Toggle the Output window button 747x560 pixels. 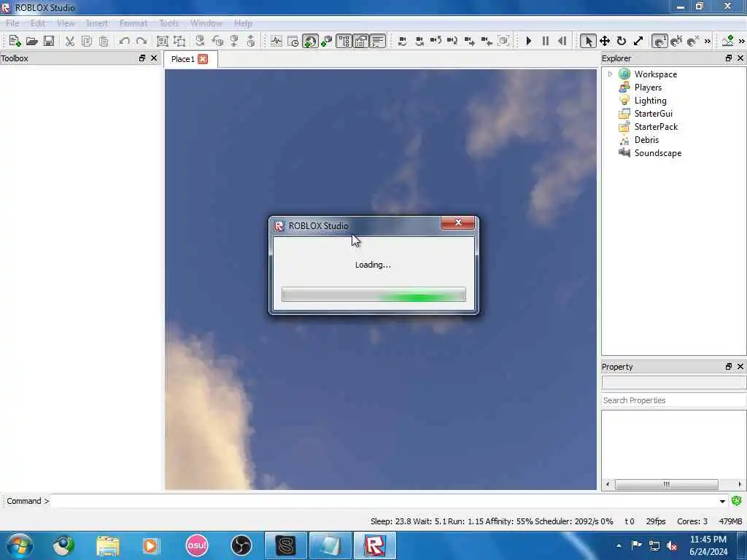pos(378,41)
